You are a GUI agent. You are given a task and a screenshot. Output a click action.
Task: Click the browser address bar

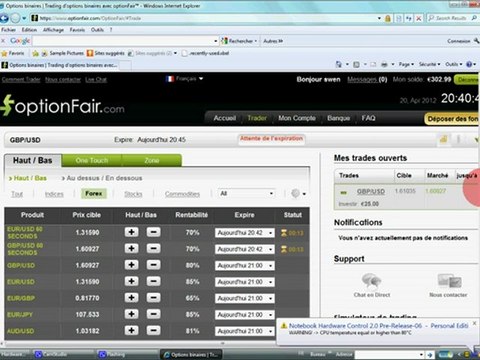(x=207, y=18)
